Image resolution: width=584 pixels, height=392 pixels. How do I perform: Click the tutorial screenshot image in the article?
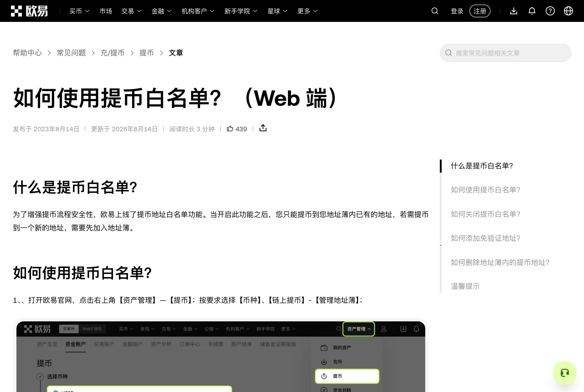(x=221, y=355)
